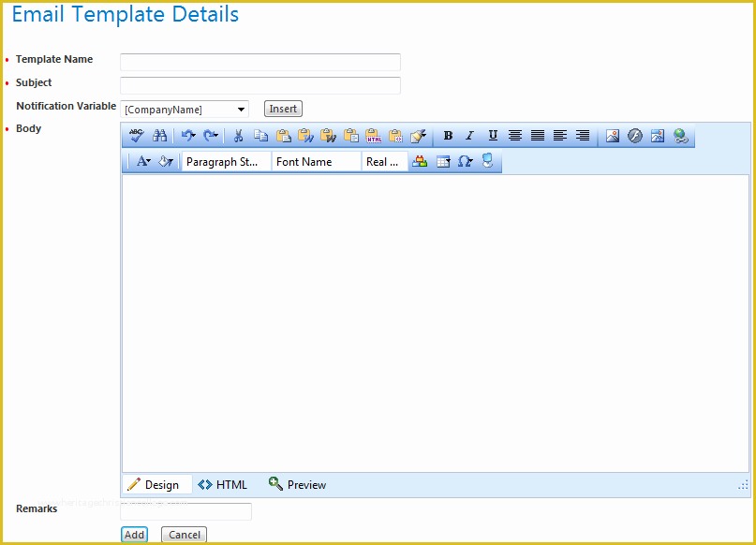Click the Cut scissors icon
This screenshot has width=756, height=545.
pyautogui.click(x=238, y=136)
